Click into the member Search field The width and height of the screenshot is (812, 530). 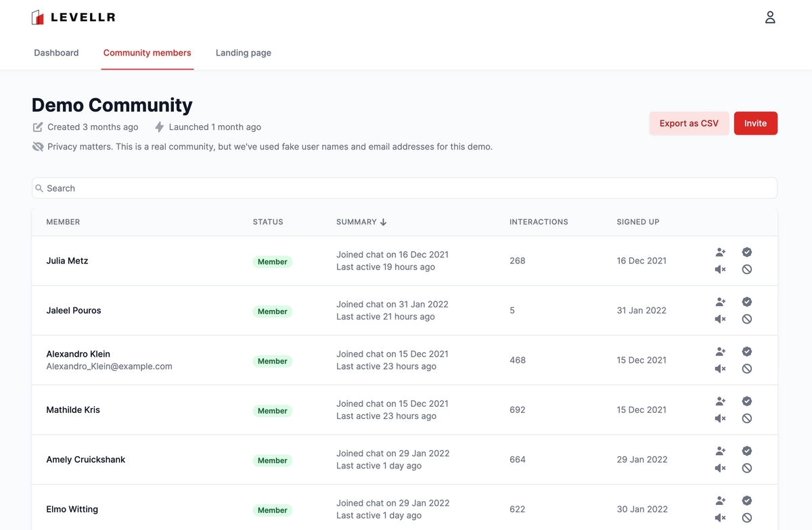(405, 188)
